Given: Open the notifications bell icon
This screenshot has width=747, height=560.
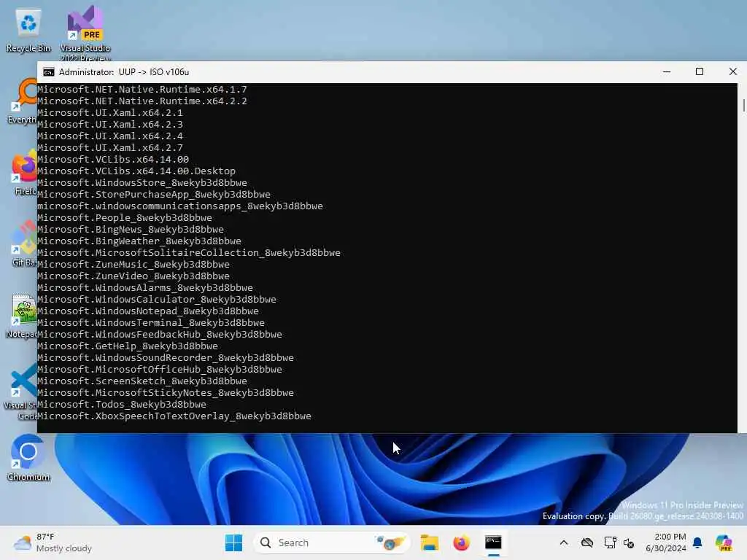Looking at the screenshot, I should pyautogui.click(x=697, y=542).
